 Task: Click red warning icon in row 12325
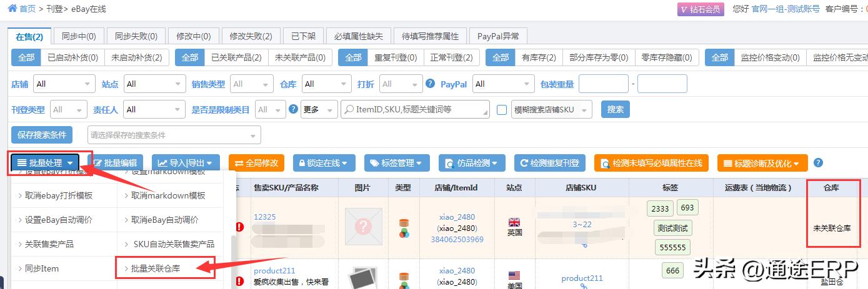[240, 227]
